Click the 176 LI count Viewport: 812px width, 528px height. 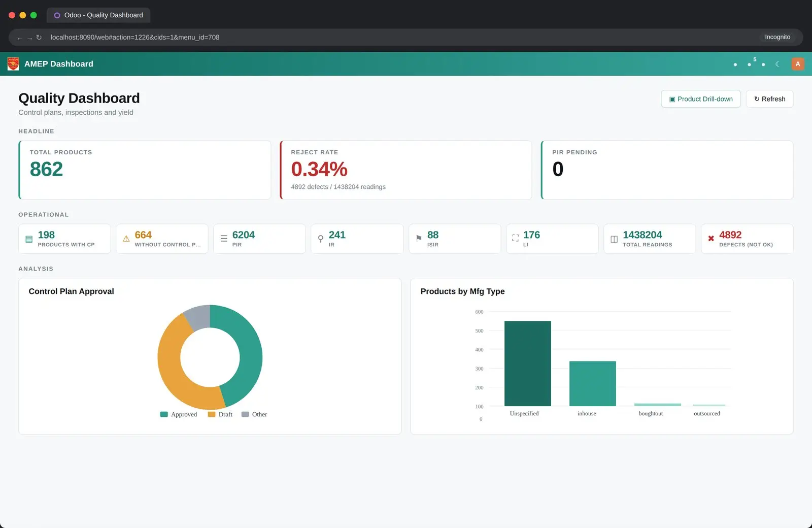pyautogui.click(x=531, y=235)
